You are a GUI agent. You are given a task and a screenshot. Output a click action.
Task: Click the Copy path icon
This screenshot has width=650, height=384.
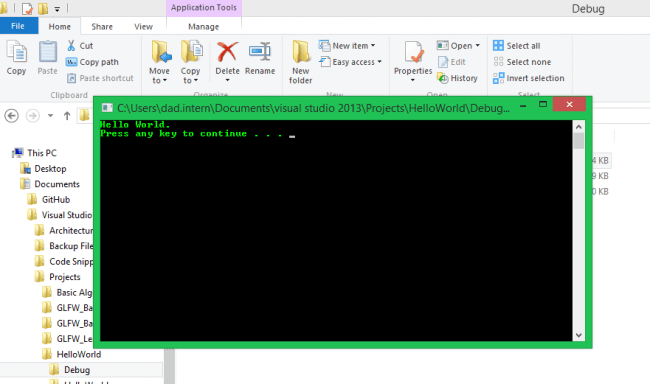[71, 62]
